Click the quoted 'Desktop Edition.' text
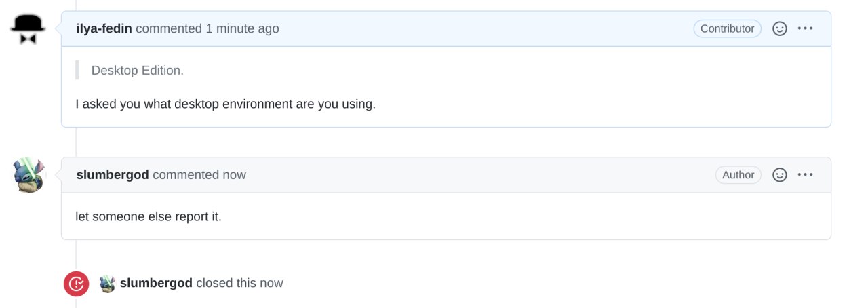 pos(138,70)
